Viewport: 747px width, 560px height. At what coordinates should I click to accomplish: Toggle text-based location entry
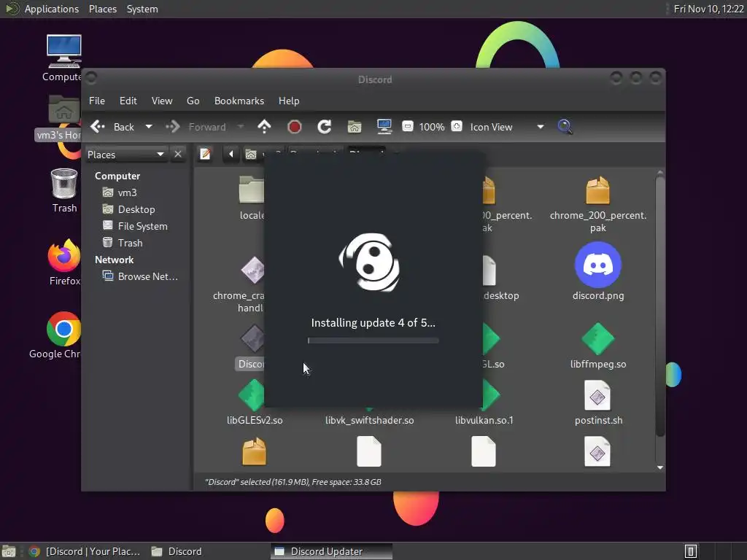(x=205, y=154)
